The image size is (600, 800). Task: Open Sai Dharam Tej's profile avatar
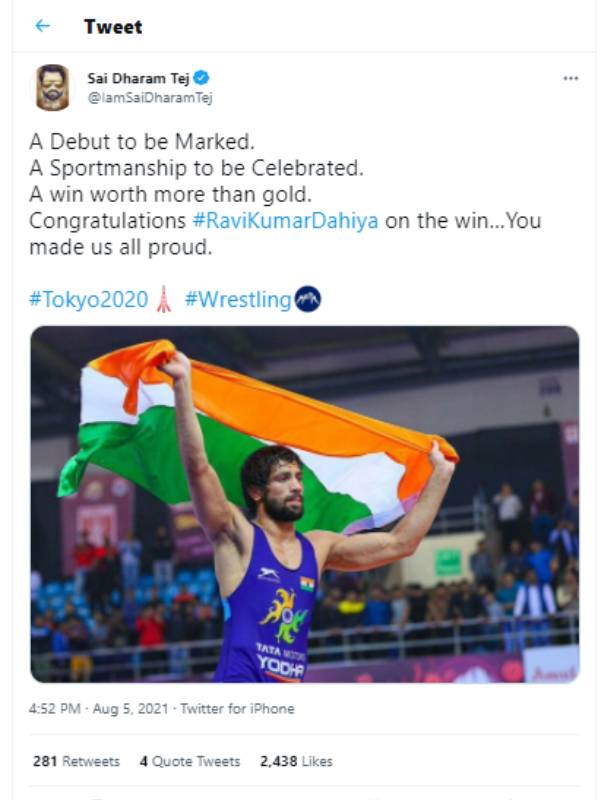pyautogui.click(x=53, y=87)
